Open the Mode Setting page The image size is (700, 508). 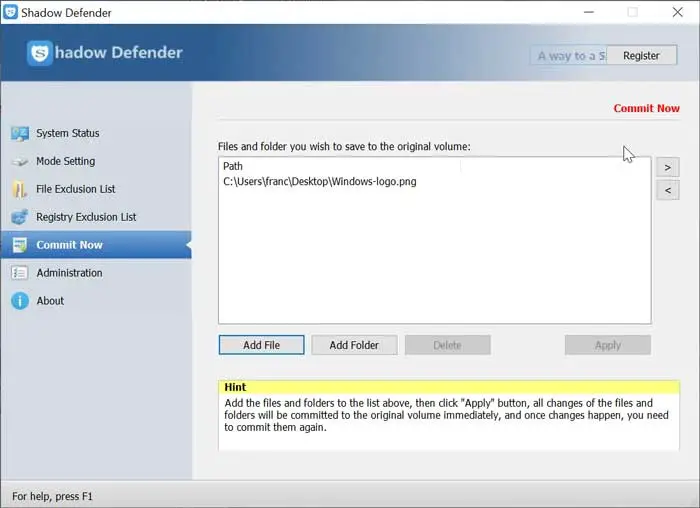click(x=66, y=161)
